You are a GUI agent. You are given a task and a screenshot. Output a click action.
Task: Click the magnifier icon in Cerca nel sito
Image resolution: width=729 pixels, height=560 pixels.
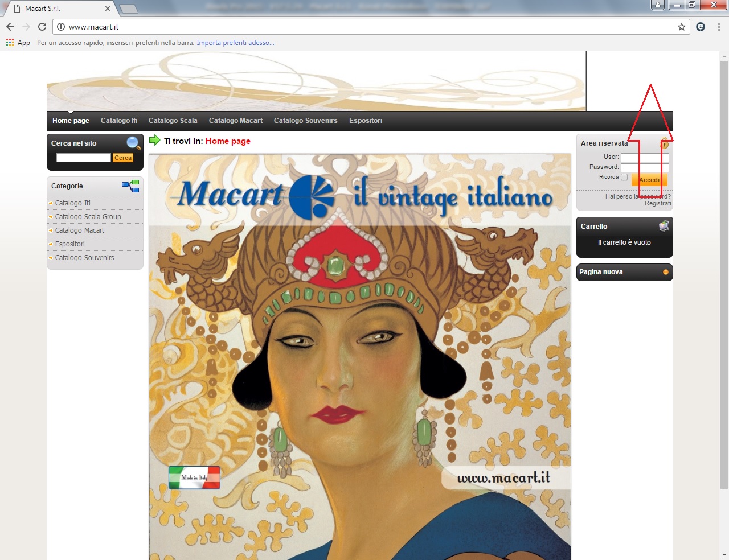point(133,143)
